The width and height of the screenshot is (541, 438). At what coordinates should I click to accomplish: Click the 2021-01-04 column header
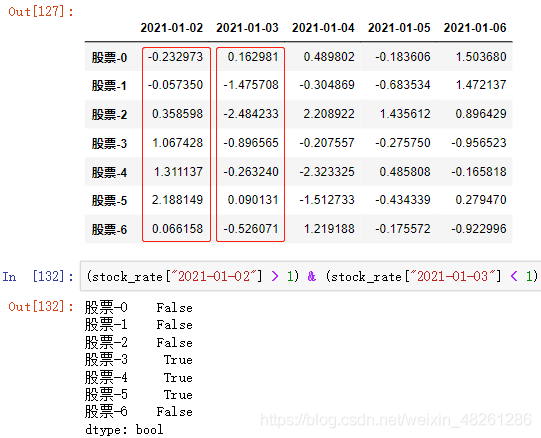pyautogui.click(x=323, y=28)
